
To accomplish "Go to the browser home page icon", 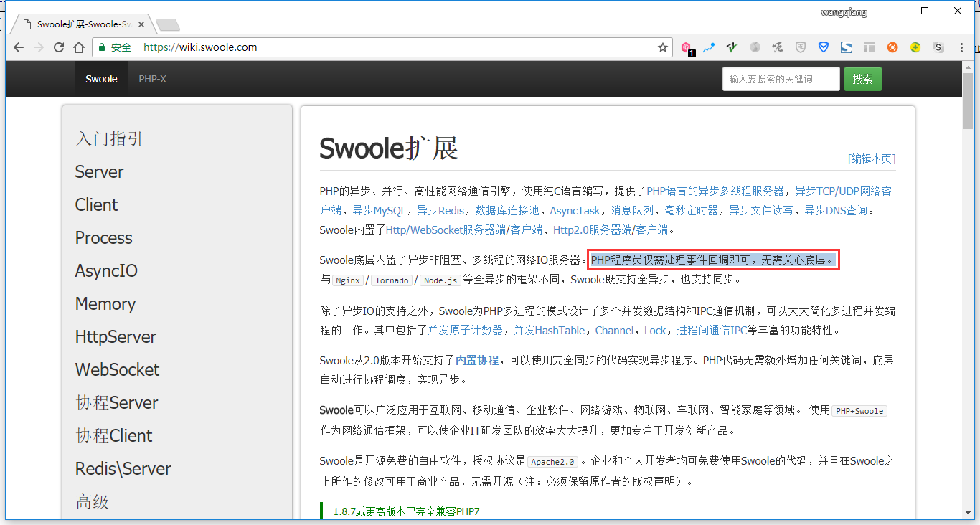I will (79, 47).
